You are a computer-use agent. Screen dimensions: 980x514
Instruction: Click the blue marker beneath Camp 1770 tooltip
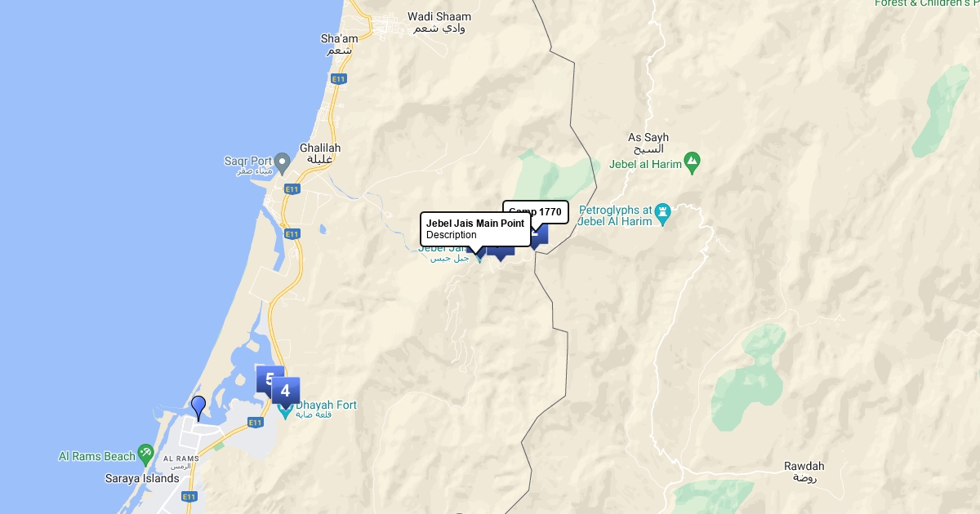point(537,235)
